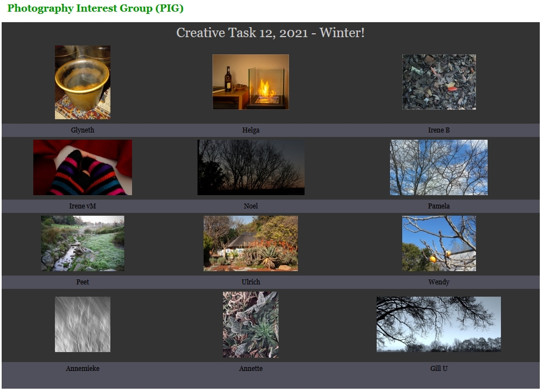Click the Noel caption label
Viewport: 542px width, 392px height.
pyautogui.click(x=251, y=206)
